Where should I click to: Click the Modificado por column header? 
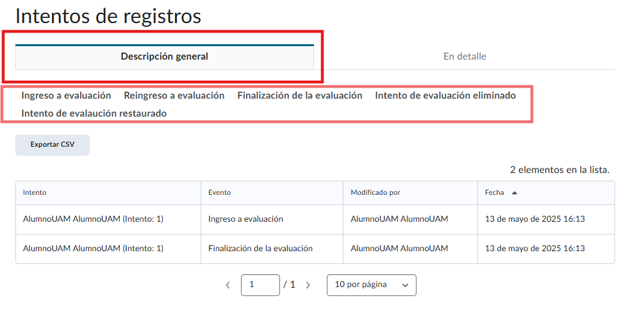tap(376, 192)
